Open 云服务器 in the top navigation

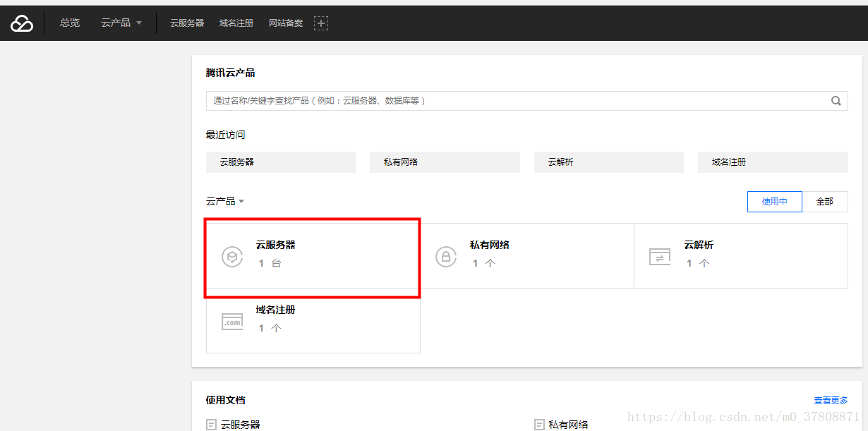point(187,23)
